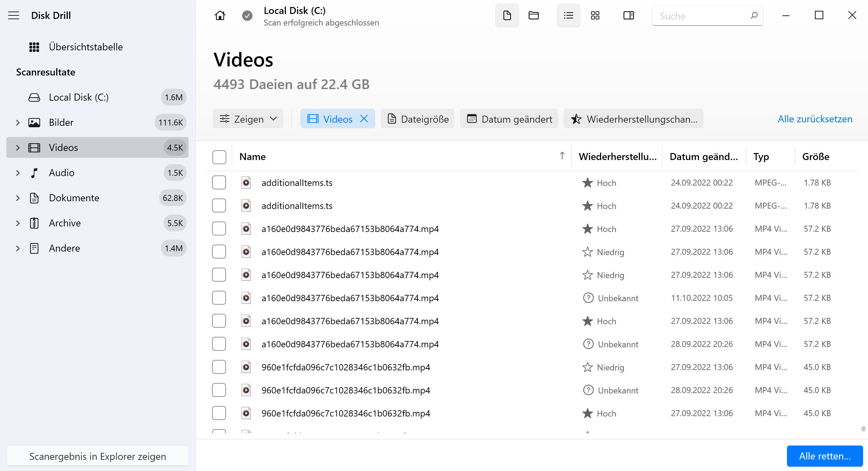This screenshot has width=868, height=471.
Task: Click the video icon of 960e1fc…mp4 rated Hoch
Action: coord(246,413)
